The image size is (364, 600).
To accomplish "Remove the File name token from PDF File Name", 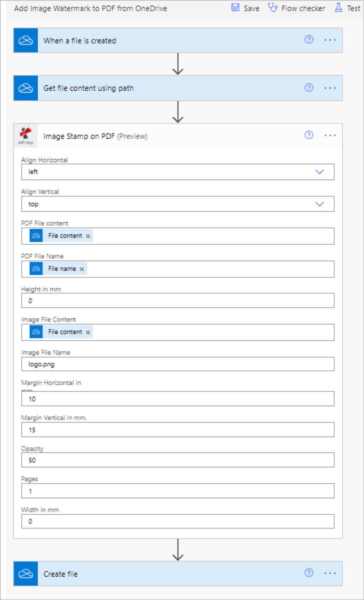I will [81, 269].
